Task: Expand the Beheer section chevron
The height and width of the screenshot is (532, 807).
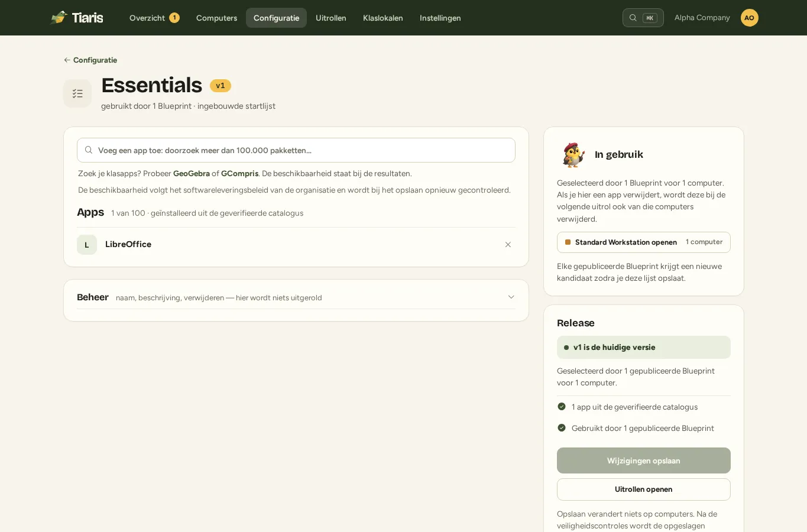Action: [511, 297]
